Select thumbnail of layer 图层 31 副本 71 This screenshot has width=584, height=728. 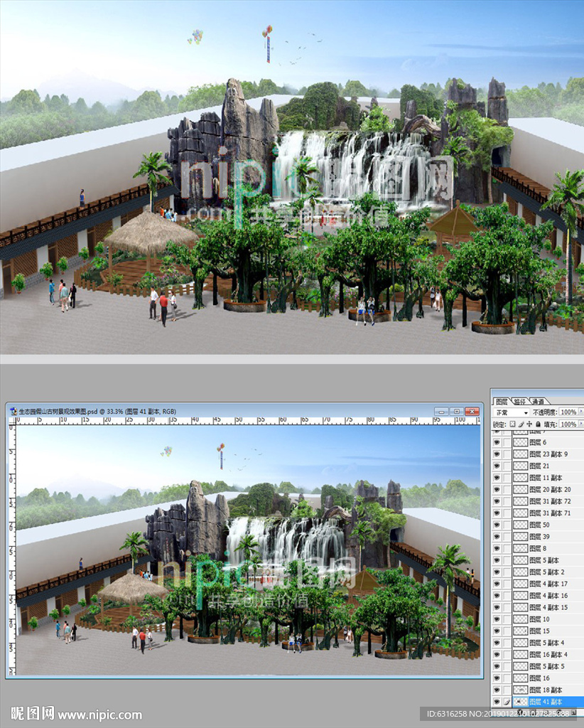pos(521,513)
